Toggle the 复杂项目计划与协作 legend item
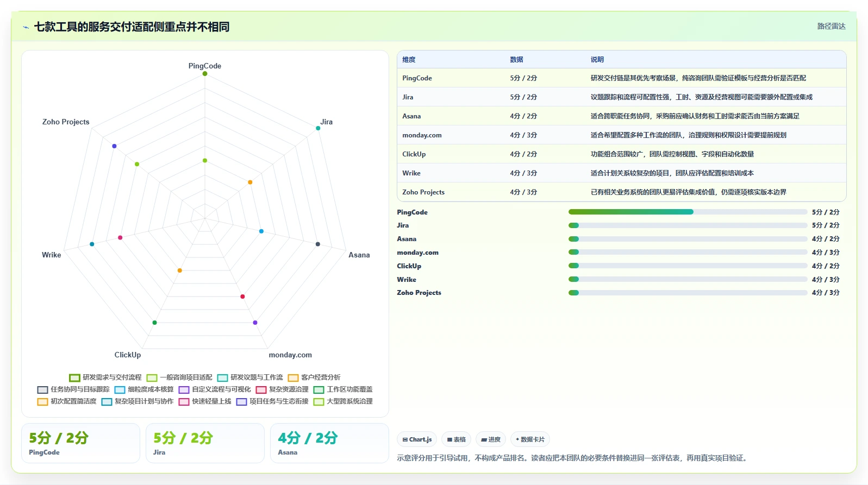This screenshot has width=868, height=485. (x=137, y=401)
